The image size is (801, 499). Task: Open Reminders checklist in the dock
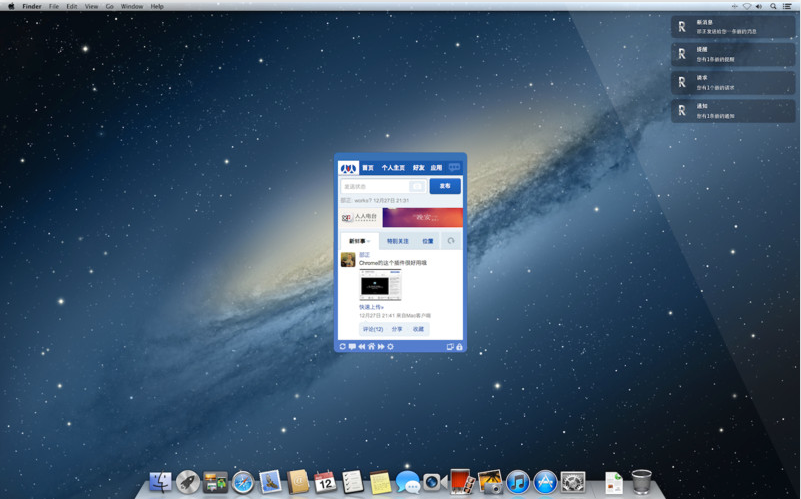pos(352,482)
